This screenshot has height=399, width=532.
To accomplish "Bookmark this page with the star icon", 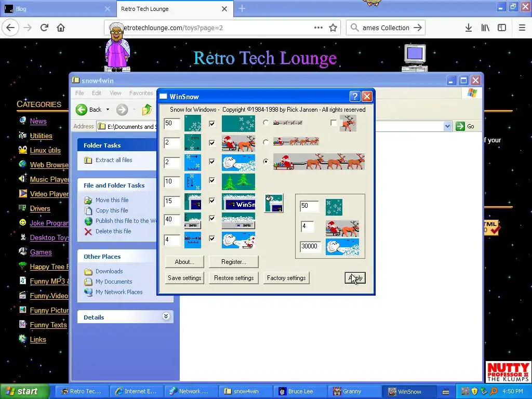I will (x=333, y=28).
